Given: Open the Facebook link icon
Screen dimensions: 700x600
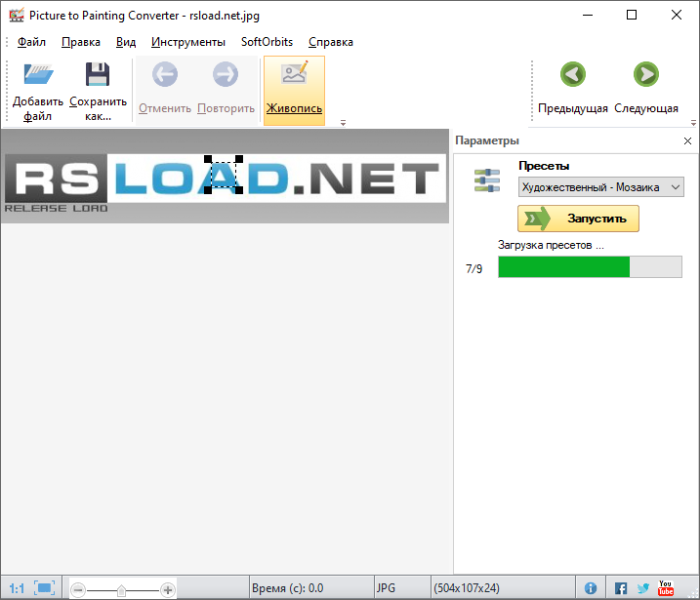Looking at the screenshot, I should pyautogui.click(x=621, y=588).
